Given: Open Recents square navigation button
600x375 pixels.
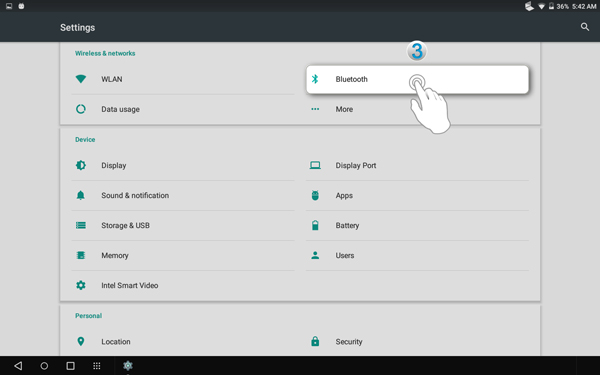Looking at the screenshot, I should pos(70,365).
